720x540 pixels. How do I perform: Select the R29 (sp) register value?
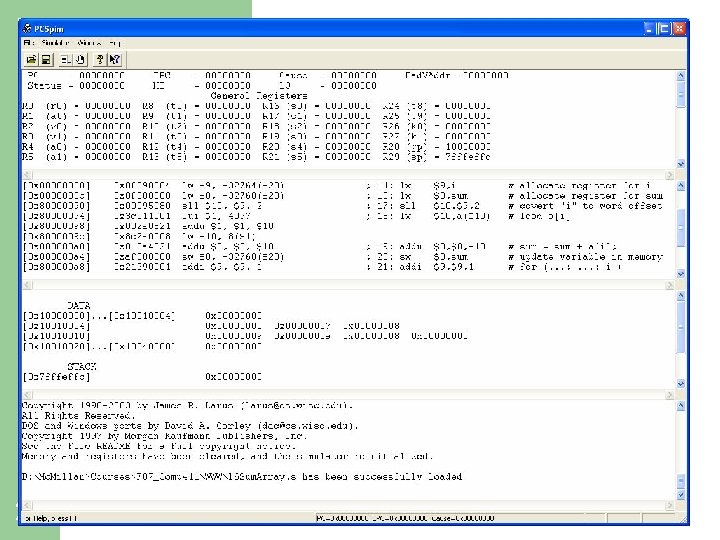point(467,157)
